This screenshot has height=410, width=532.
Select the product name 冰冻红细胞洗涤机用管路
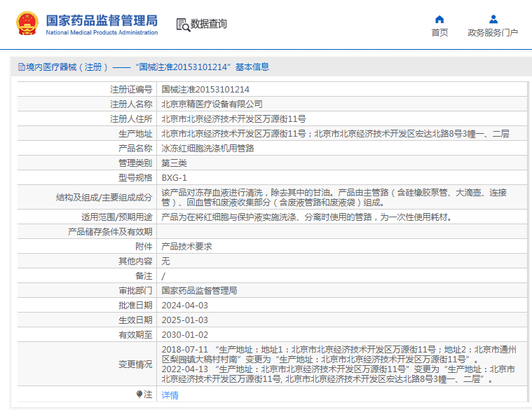click(207, 149)
